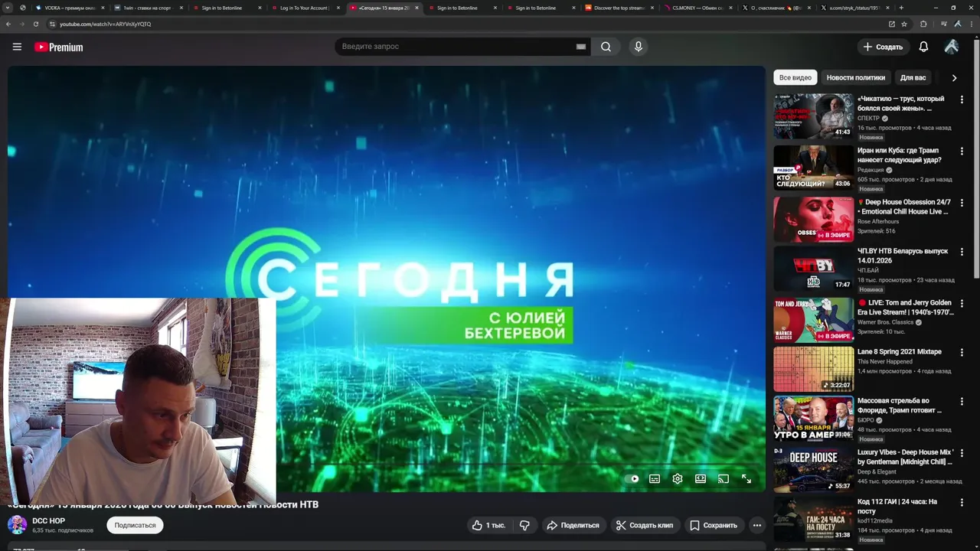The image size is (980, 551).
Task: Open the tab search dropdown in the browser
Action: tap(8, 8)
